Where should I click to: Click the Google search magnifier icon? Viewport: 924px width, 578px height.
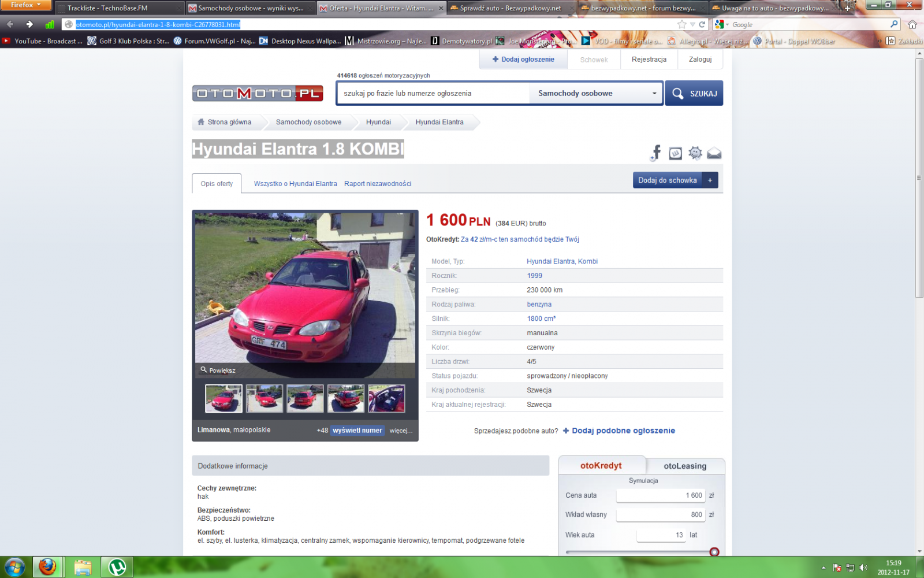click(894, 24)
